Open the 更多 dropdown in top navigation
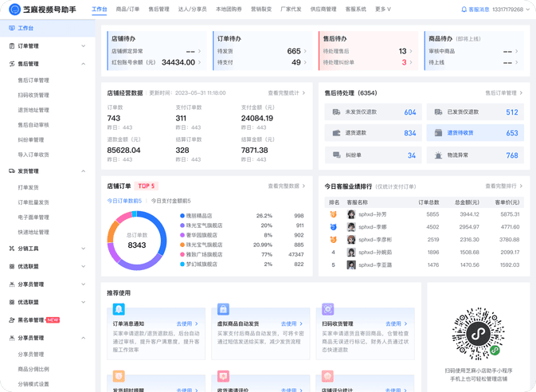Screen dimensions: 536x392 click(x=383, y=10)
